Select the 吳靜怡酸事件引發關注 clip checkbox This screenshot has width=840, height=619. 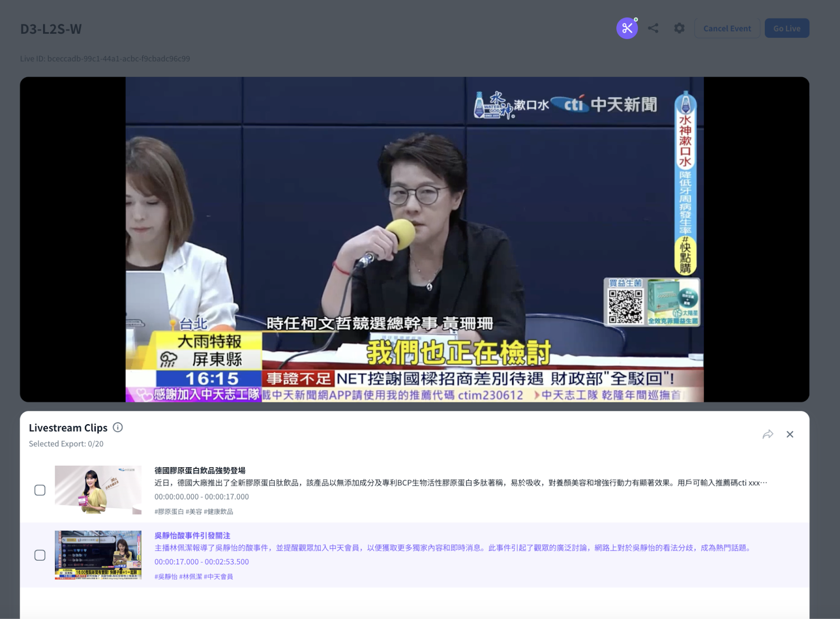(x=40, y=555)
